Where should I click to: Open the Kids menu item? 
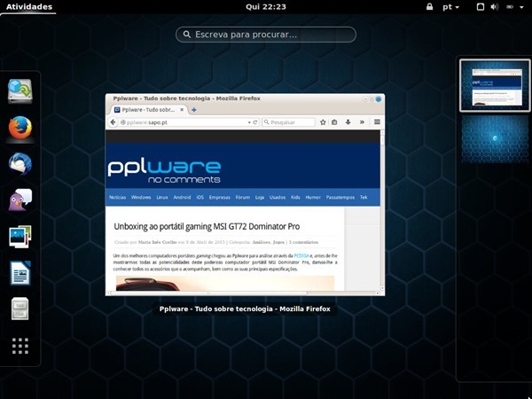pos(295,197)
